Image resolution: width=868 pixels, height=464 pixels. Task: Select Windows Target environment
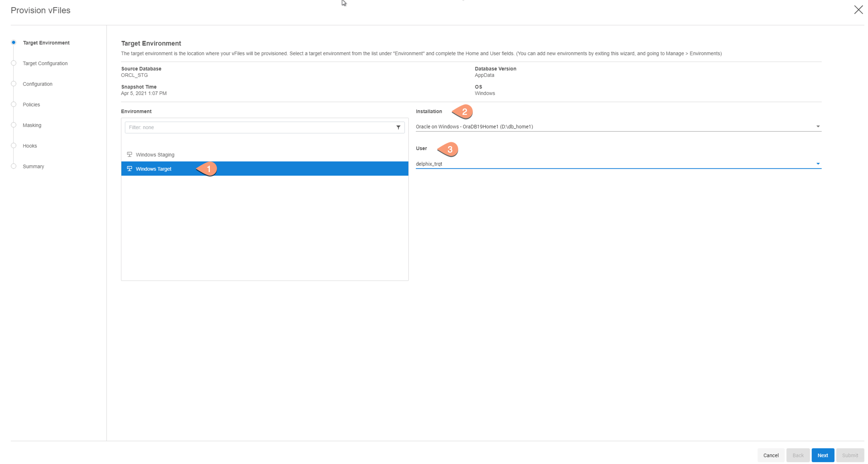pyautogui.click(x=153, y=169)
